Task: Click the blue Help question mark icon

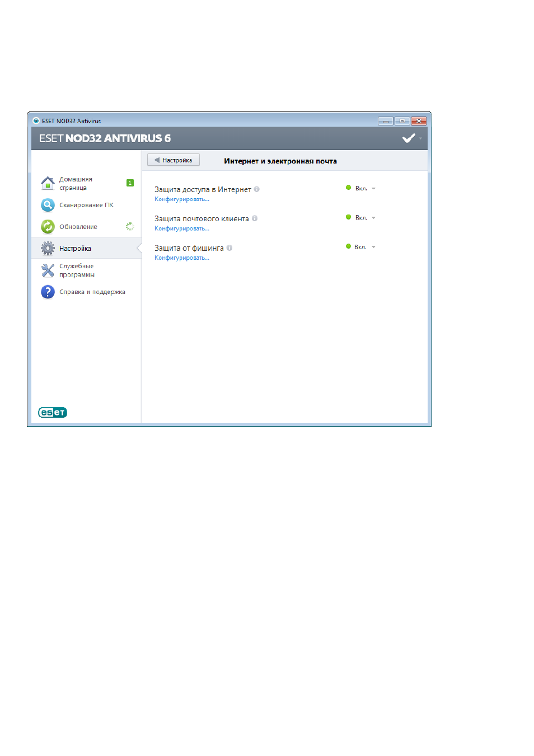Action: (48, 292)
